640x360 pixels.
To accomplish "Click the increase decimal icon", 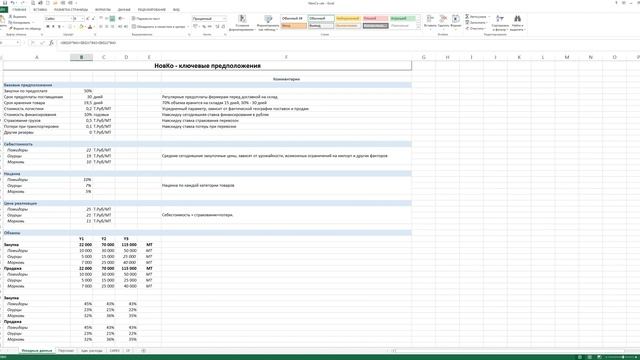I will click(217, 27).
